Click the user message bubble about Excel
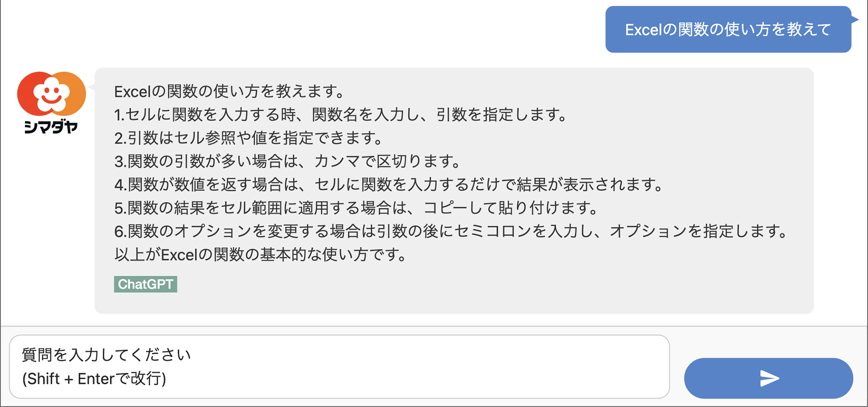868x407 pixels. [x=728, y=29]
